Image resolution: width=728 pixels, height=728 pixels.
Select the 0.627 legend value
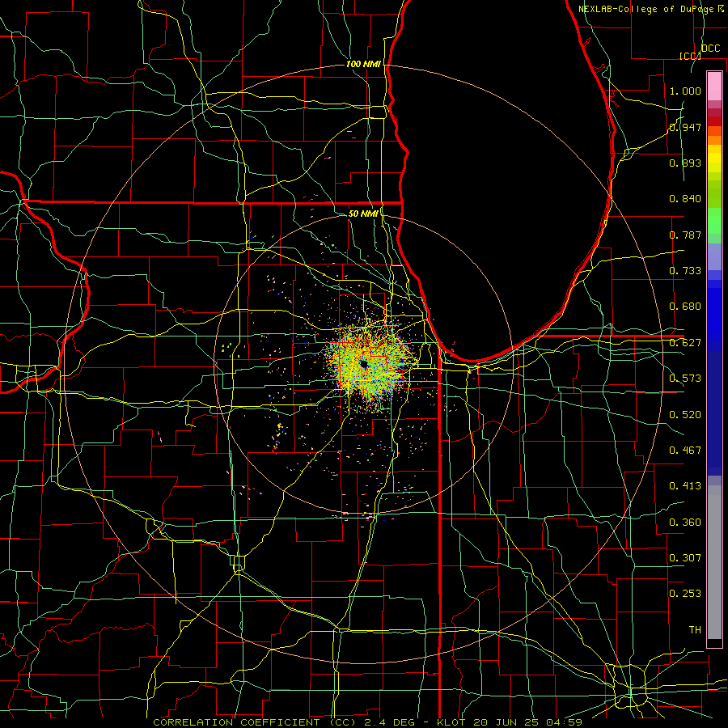point(685,343)
